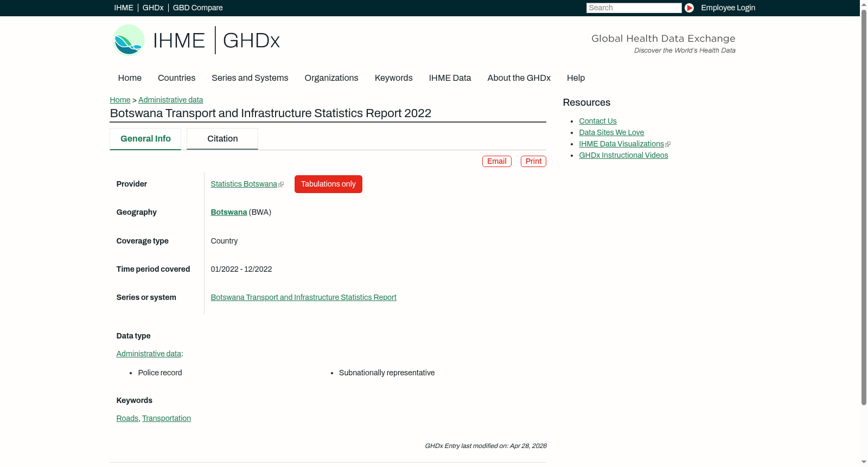Select 'Subnationally representative' text
This screenshot has height=467, width=868.
click(x=387, y=373)
